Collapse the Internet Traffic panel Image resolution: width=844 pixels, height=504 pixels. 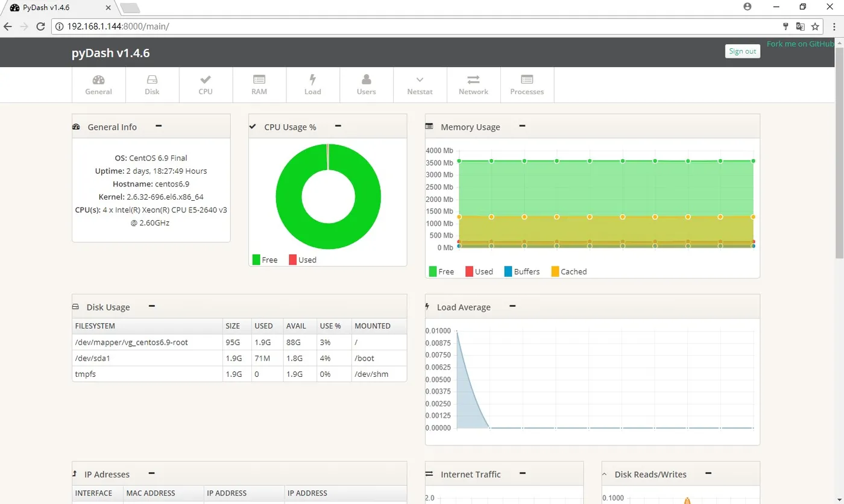tap(523, 474)
